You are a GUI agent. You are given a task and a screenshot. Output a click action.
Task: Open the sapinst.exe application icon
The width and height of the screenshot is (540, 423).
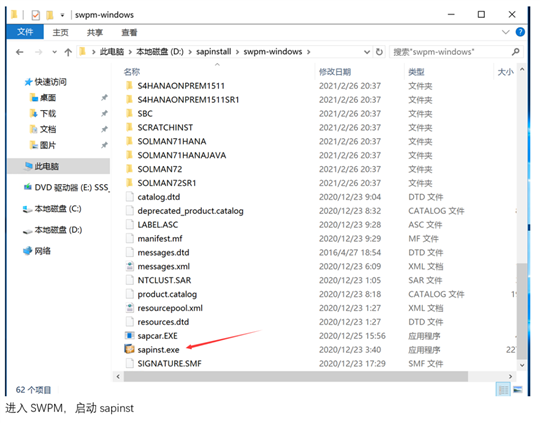click(129, 349)
